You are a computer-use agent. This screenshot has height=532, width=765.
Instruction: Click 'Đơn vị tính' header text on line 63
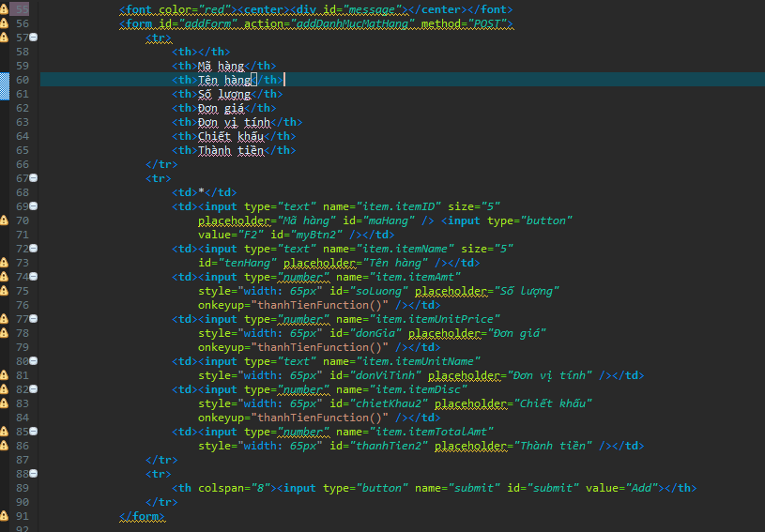(x=234, y=122)
